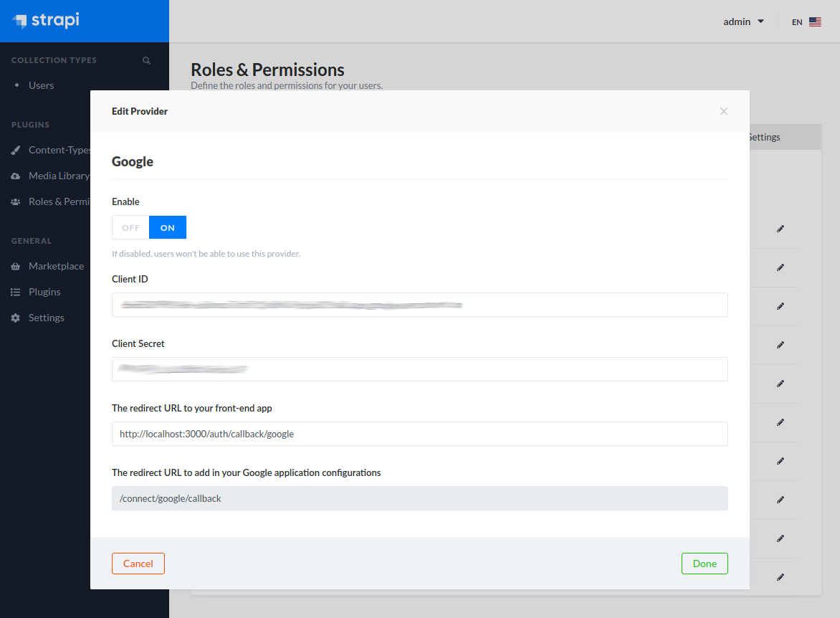Focus the Client Secret input field
Image resolution: width=840 pixels, height=618 pixels.
420,369
